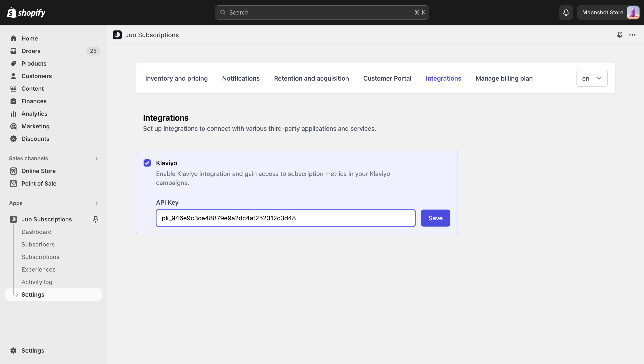The height and width of the screenshot is (364, 644).
Task: Click the Moonshot Store avatar image
Action: pyautogui.click(x=633, y=13)
